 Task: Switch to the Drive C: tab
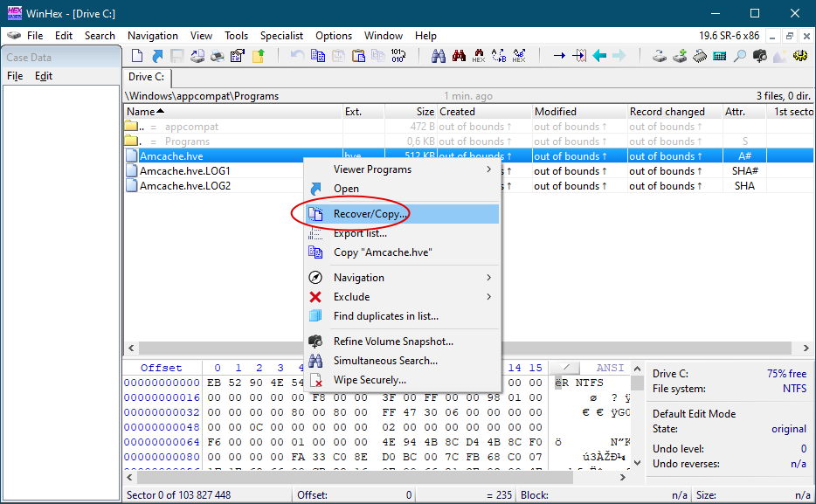click(x=147, y=77)
